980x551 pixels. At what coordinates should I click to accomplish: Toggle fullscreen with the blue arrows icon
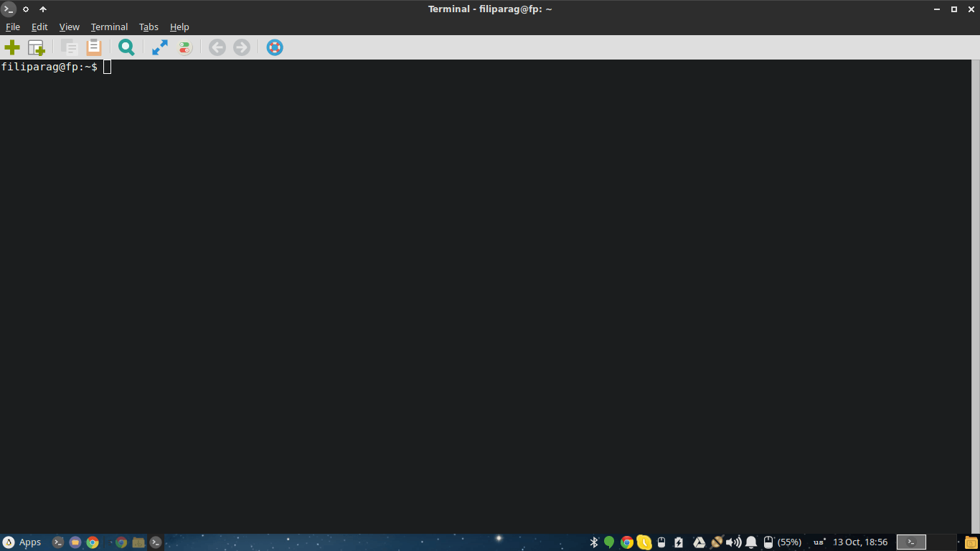[159, 47]
